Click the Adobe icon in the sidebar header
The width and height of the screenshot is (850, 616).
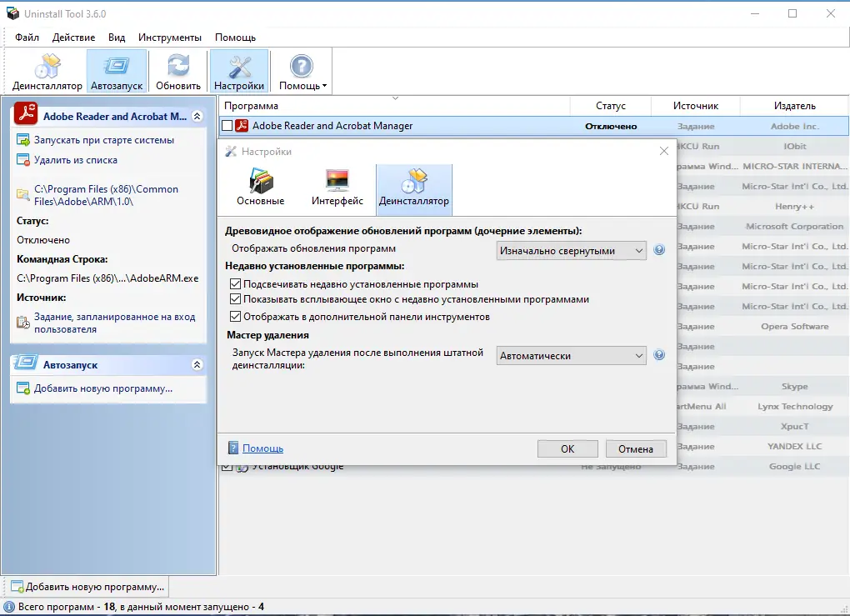coord(26,114)
